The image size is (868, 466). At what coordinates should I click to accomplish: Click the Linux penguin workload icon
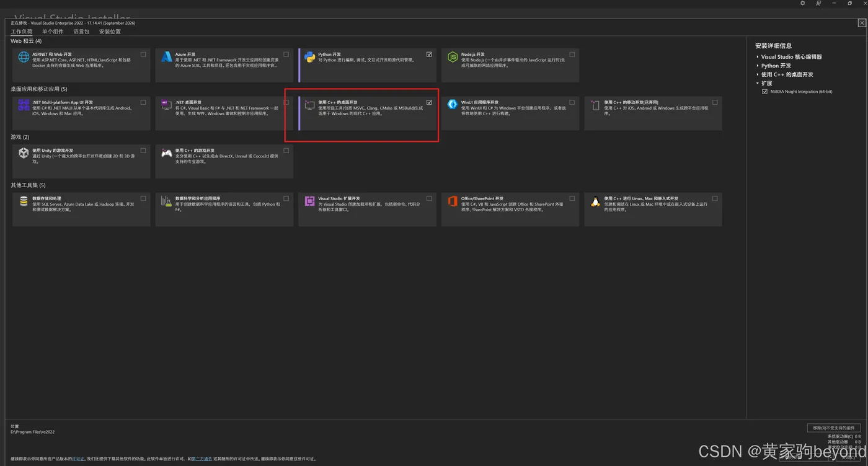[x=595, y=201]
